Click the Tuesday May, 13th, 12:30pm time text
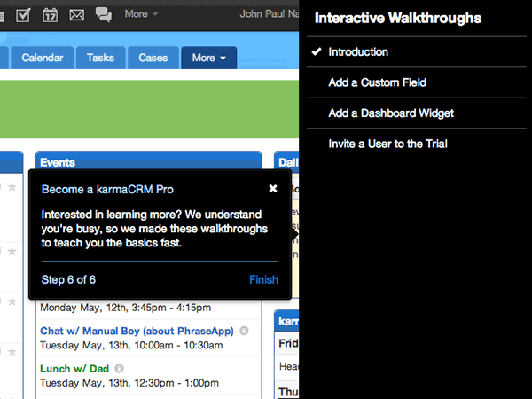 tap(129, 383)
